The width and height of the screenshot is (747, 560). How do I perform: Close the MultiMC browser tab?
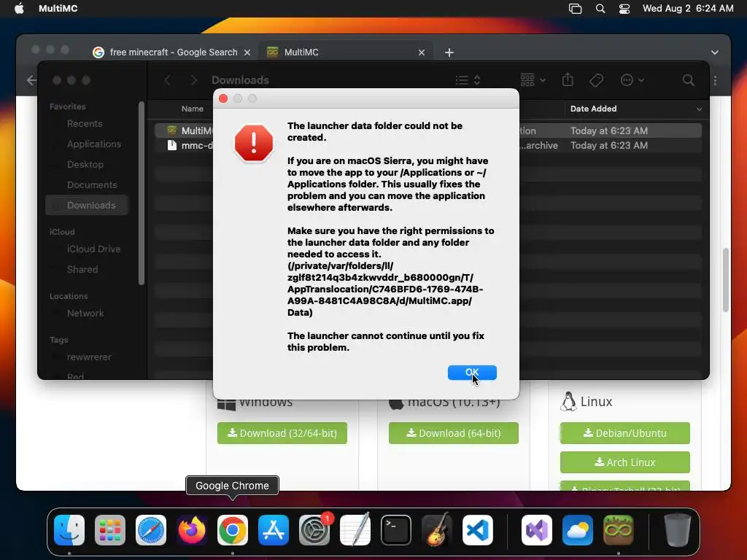point(421,52)
